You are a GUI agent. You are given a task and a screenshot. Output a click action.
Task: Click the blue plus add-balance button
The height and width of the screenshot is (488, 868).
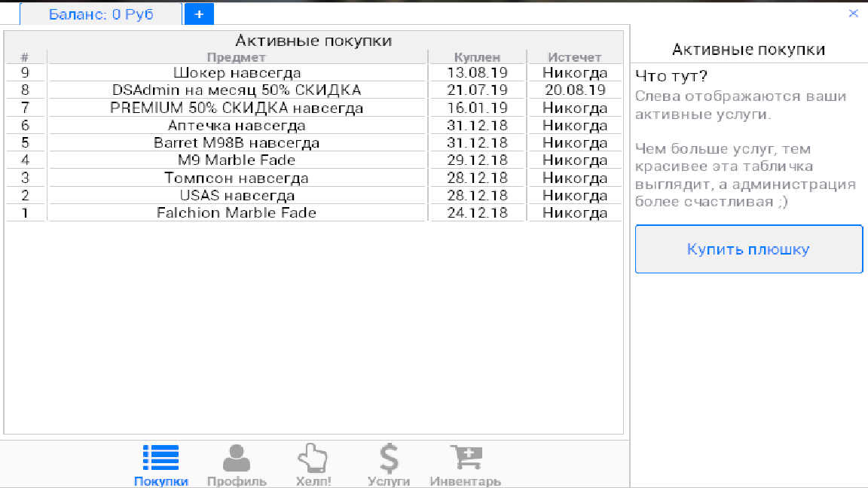tap(199, 14)
